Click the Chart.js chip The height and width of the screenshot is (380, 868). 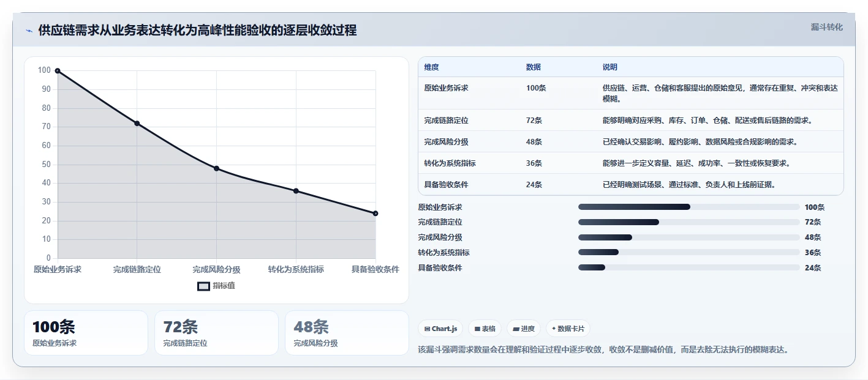tap(440, 329)
